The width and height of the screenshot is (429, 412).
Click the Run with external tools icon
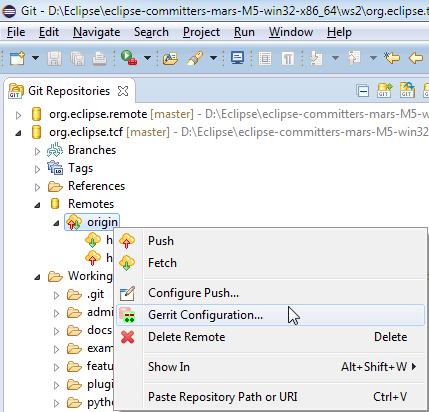point(129,58)
